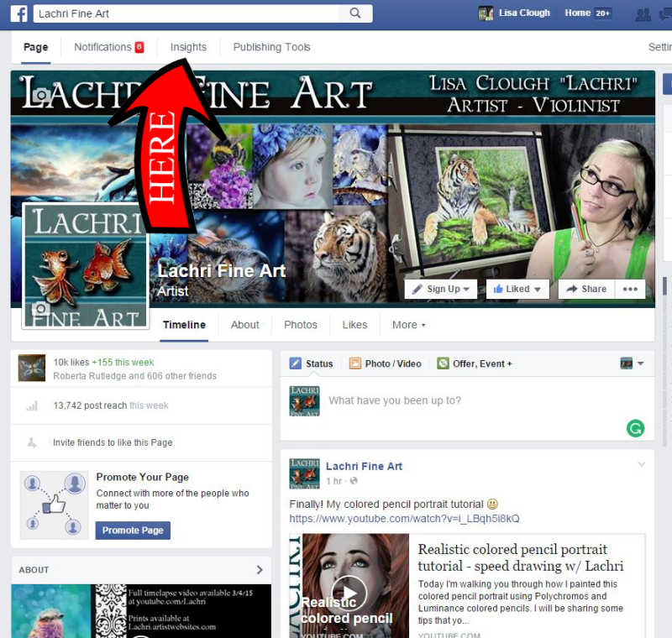This screenshot has width=672, height=638.
Task: Click the Lachri Fine Art post author link
Action: 364,466
